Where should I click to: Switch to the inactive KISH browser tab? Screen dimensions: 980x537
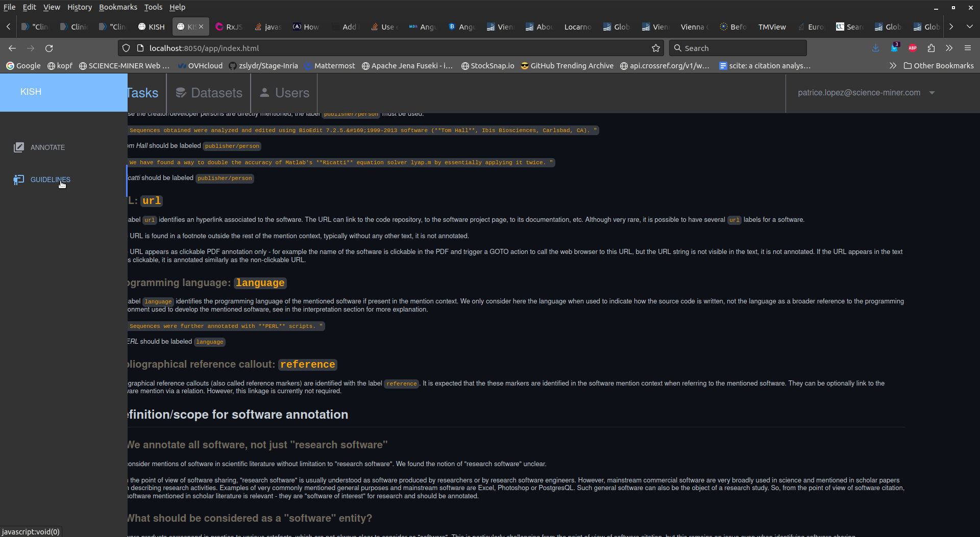click(152, 27)
